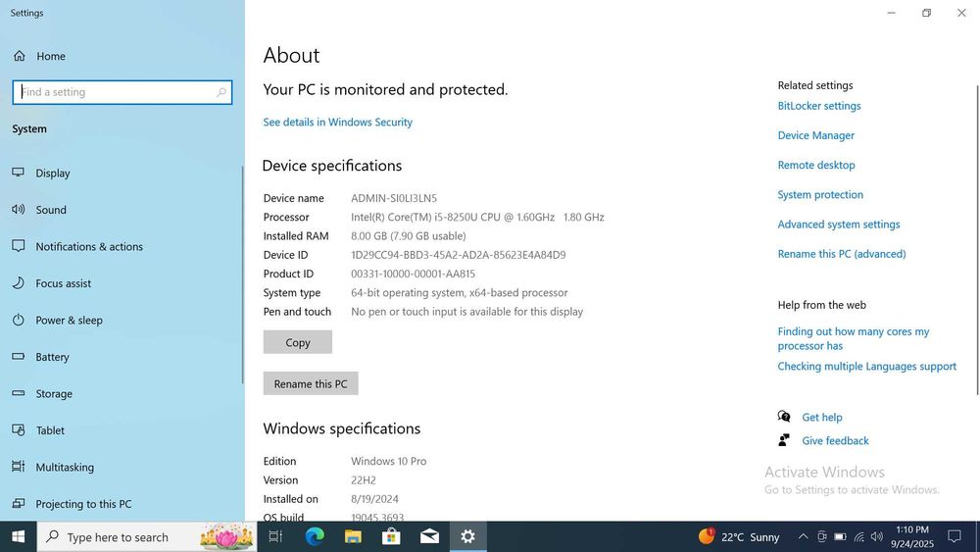
Task: Open System protection link
Action: tap(820, 195)
